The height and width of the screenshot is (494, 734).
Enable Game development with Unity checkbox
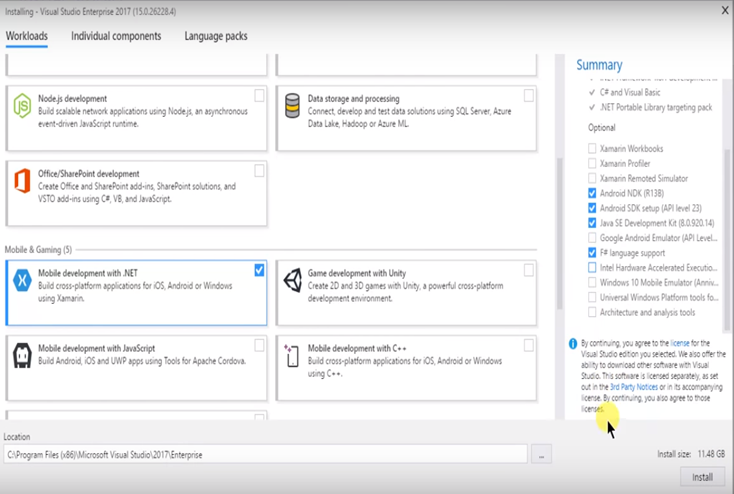point(528,270)
